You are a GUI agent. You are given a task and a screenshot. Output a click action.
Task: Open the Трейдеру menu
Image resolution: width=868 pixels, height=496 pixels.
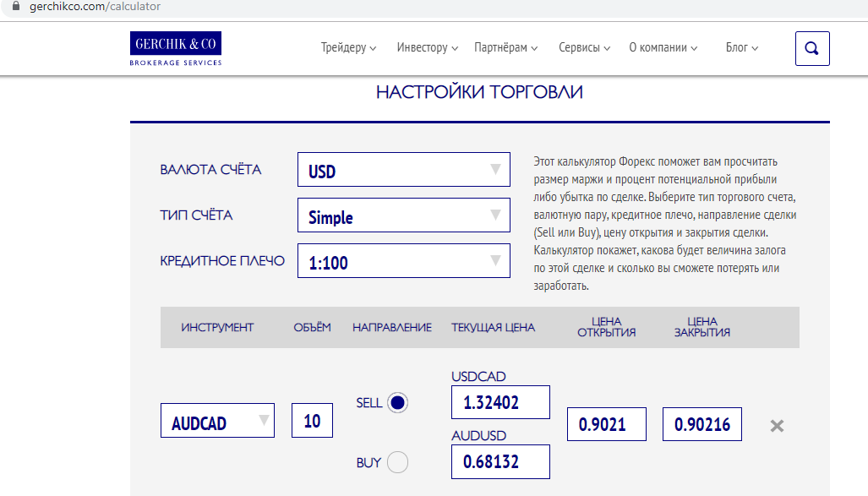click(348, 48)
